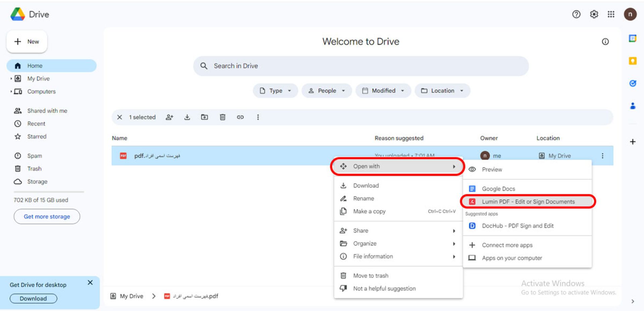
Task: Click the Copy link icon in toolbar
Action: tap(240, 117)
